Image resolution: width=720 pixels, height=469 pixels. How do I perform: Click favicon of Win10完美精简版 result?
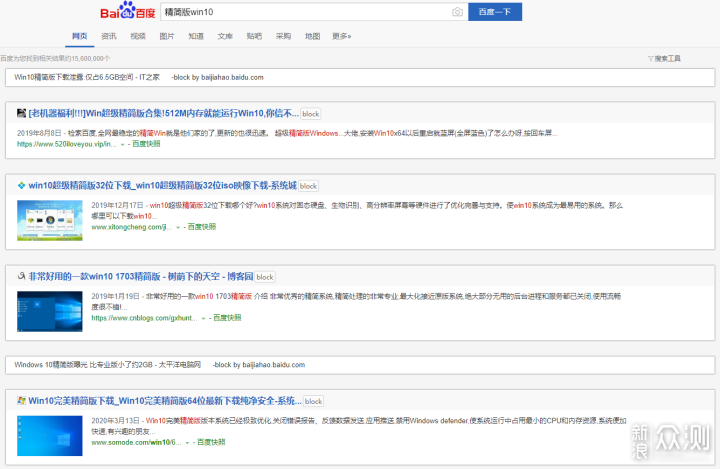21,401
